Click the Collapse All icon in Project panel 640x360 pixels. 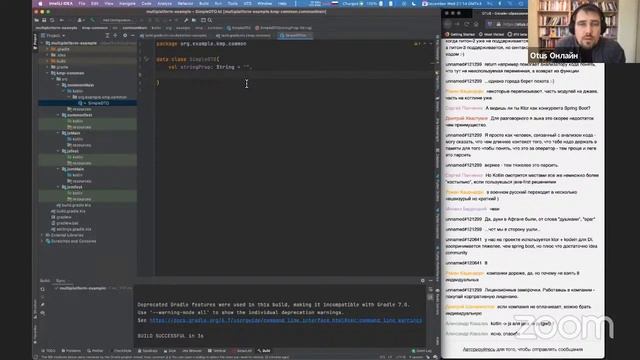tap(115, 36)
